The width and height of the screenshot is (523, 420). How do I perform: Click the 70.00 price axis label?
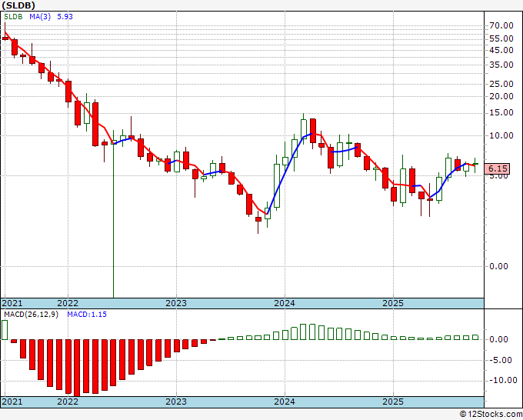tap(501, 25)
